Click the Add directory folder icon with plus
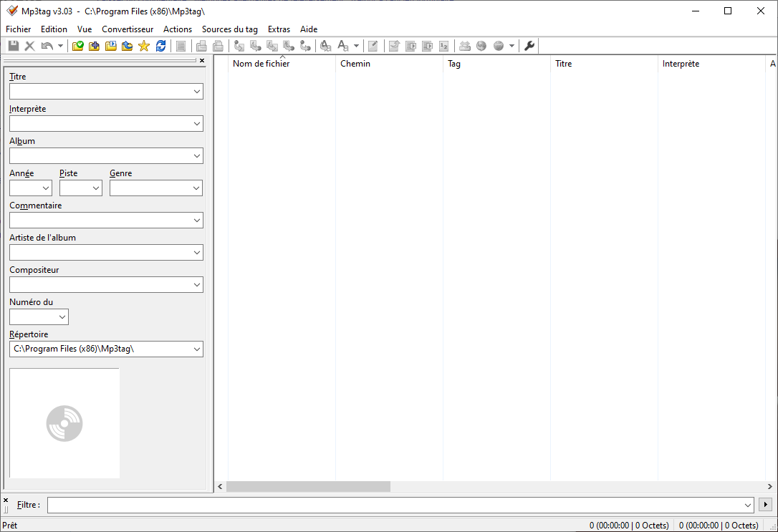778x532 pixels. pyautogui.click(x=95, y=46)
